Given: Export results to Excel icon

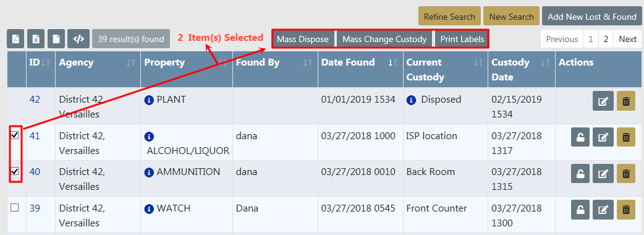Looking at the screenshot, I should pyautogui.click(x=36, y=39).
